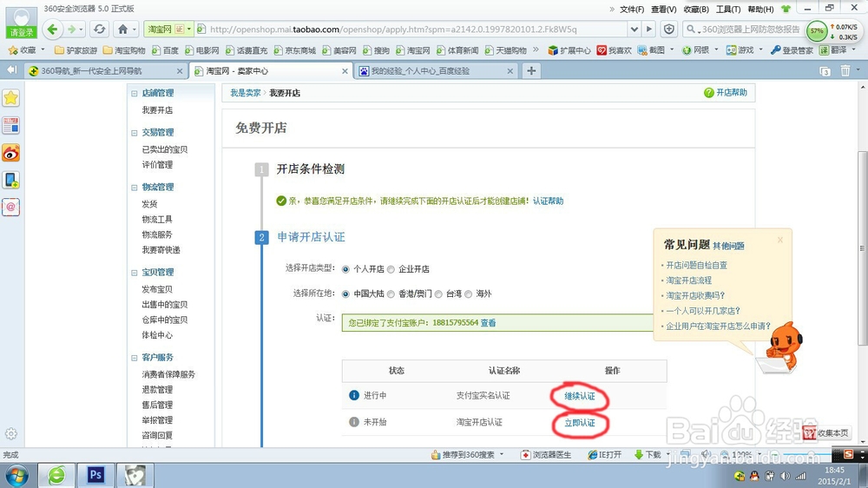Viewport: 868px width, 488px height.
Task: Click the 开店帮助 help icon
Action: 708,93
